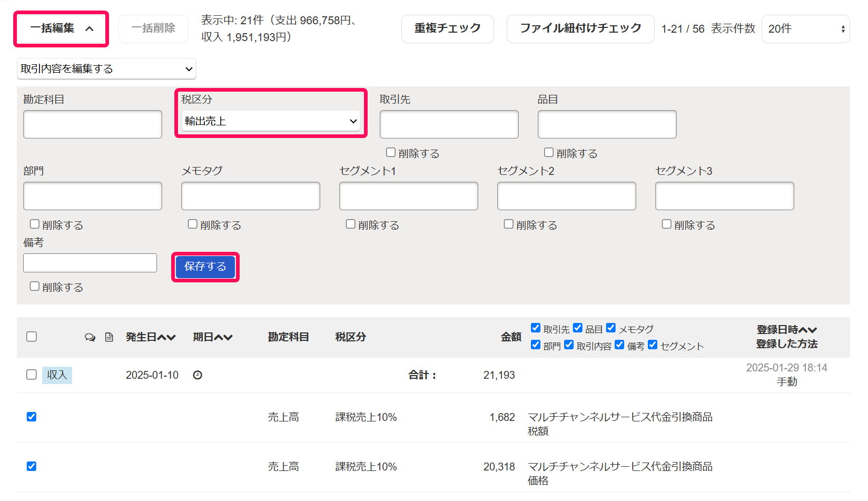The width and height of the screenshot is (868, 501).
Task: Focus the 備考 input field
Action: click(x=90, y=263)
